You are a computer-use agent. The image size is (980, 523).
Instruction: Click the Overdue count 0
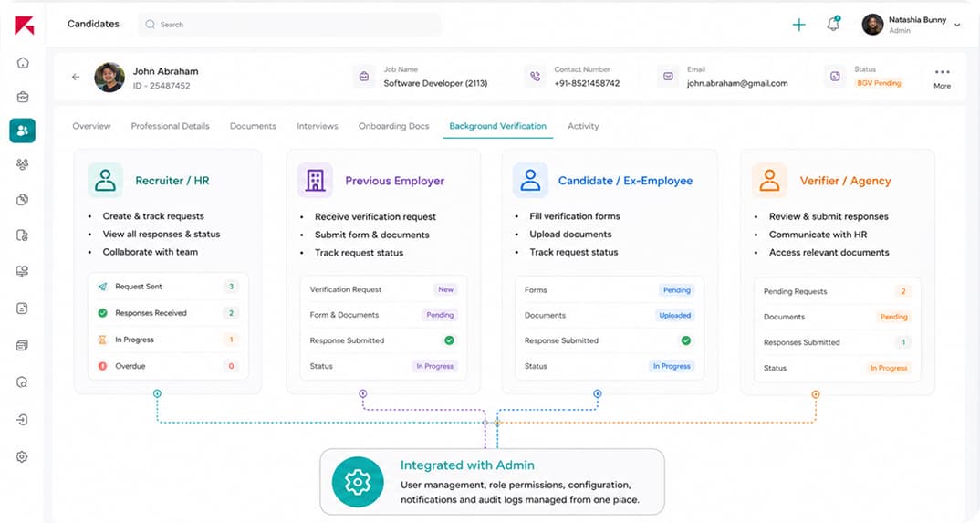(x=231, y=366)
